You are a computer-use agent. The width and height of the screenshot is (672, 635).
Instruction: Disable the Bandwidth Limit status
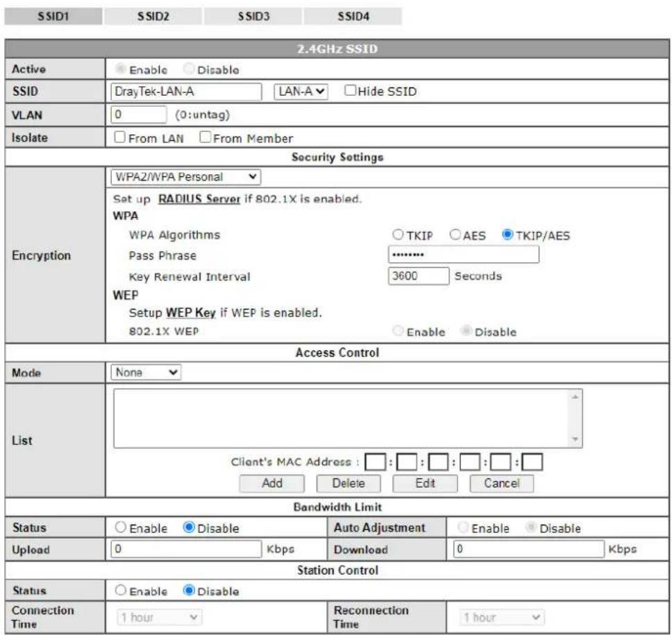pos(189,527)
